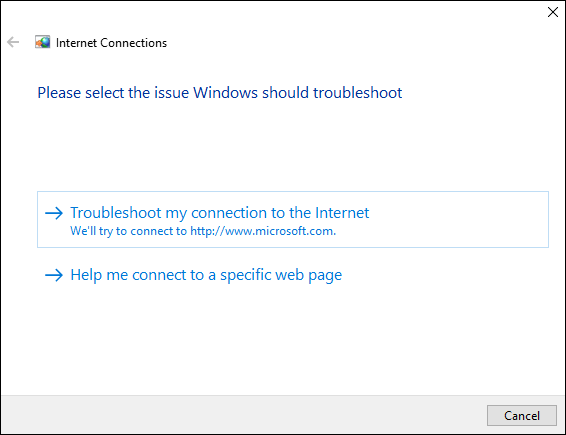Click inside the highlighted Troubleshoot option box
Image resolution: width=566 pixels, height=435 pixels.
[293, 219]
